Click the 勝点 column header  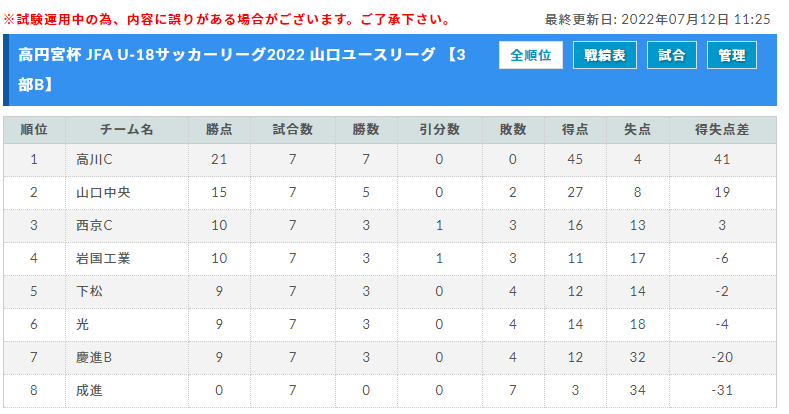219,130
